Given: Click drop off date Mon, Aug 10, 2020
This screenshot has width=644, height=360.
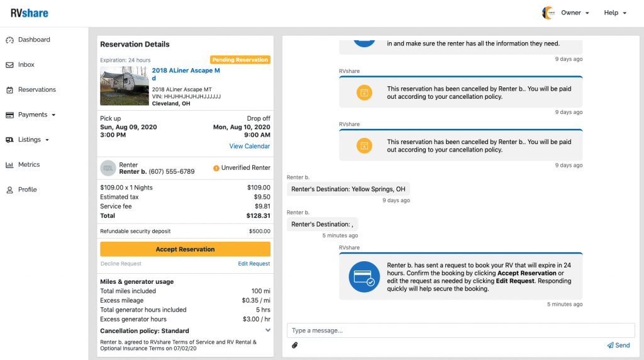Looking at the screenshot, I should tap(241, 127).
